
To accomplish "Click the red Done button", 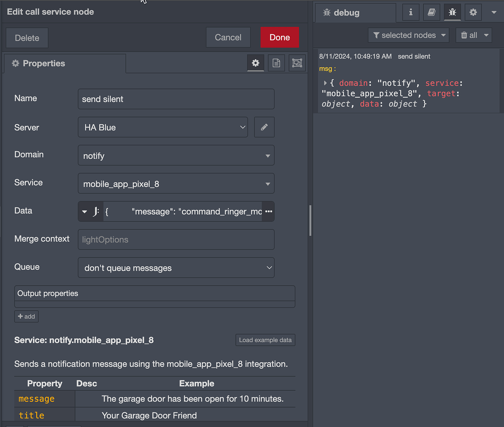I will click(279, 38).
